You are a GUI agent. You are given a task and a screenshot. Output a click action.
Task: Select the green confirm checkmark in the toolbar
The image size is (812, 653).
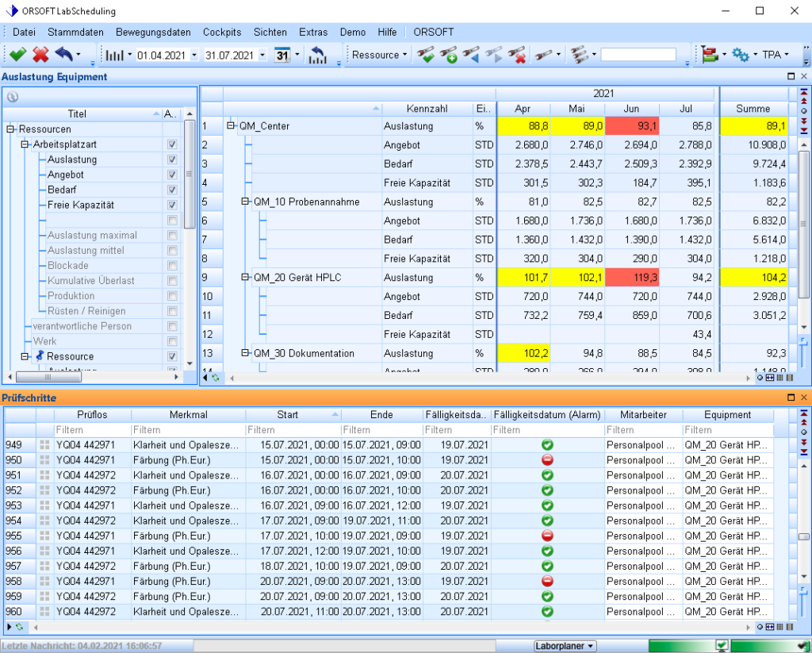pyautogui.click(x=17, y=55)
